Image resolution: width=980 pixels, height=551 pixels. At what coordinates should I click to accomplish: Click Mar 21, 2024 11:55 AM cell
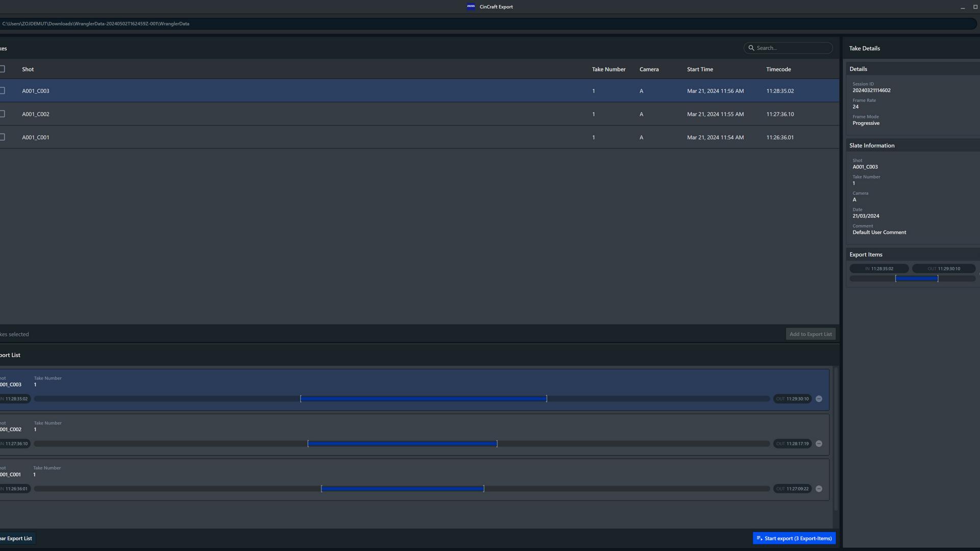[715, 114]
